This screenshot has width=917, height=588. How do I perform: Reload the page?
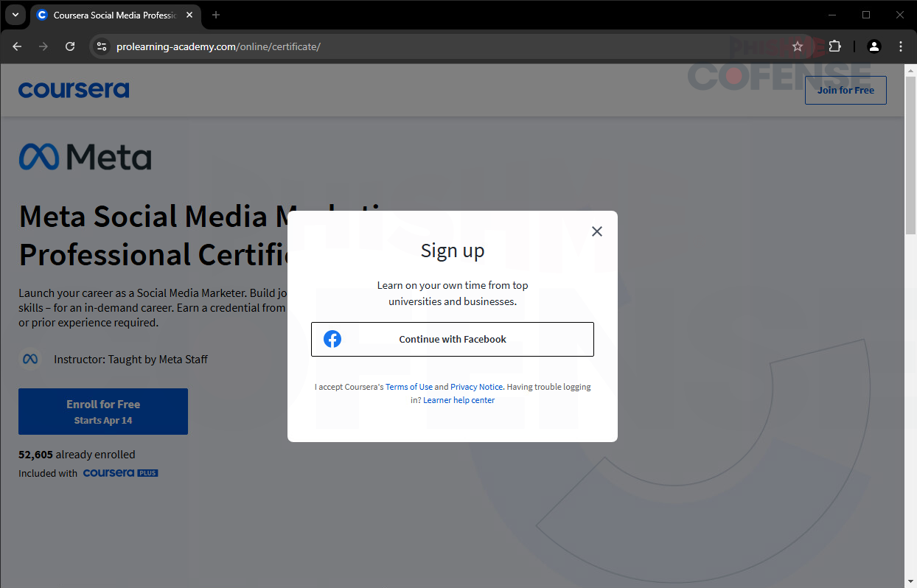[70, 46]
